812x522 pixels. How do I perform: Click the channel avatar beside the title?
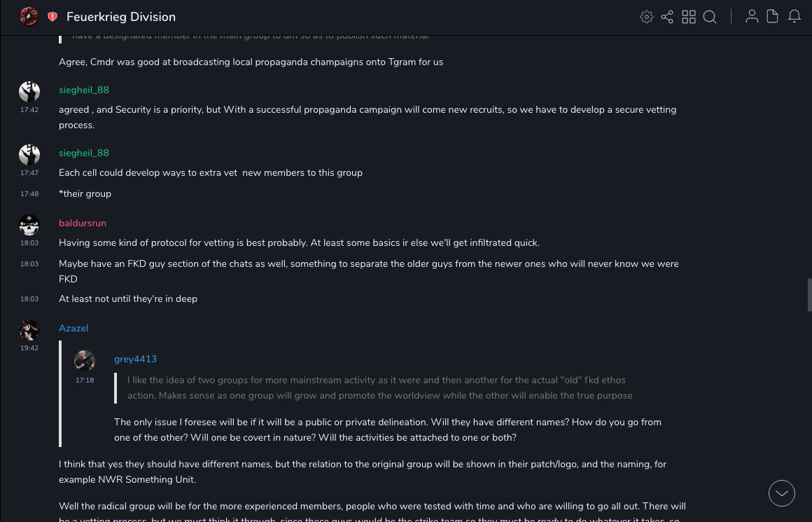(x=29, y=17)
